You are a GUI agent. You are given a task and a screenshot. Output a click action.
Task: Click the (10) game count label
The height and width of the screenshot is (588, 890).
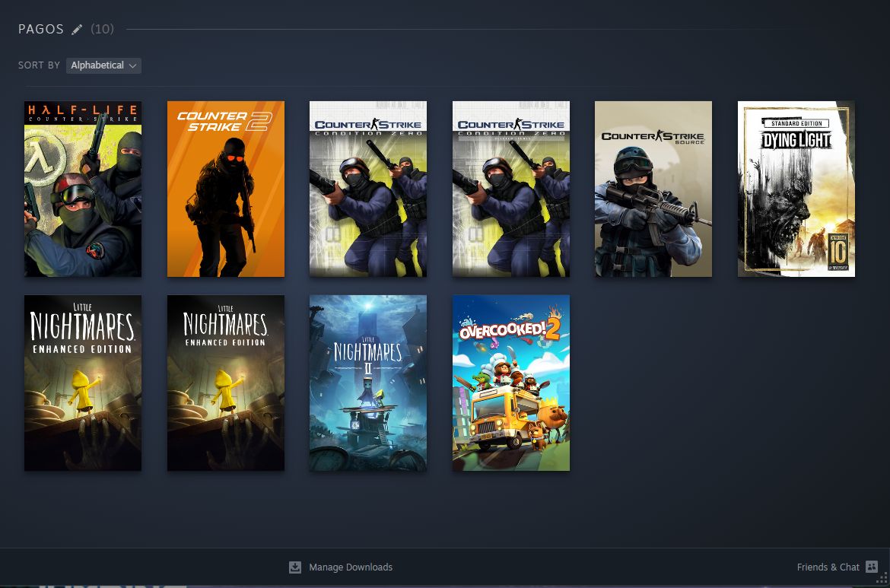click(x=102, y=30)
